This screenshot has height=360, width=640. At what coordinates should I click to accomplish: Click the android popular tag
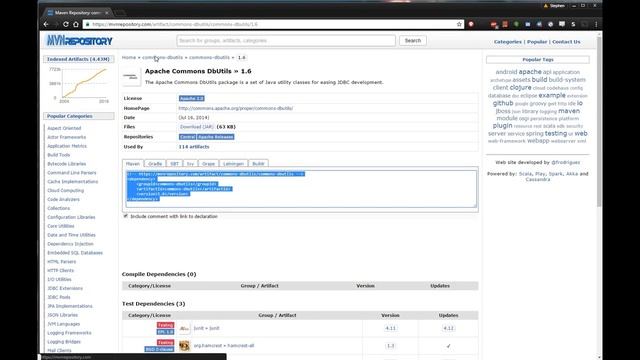pos(506,72)
